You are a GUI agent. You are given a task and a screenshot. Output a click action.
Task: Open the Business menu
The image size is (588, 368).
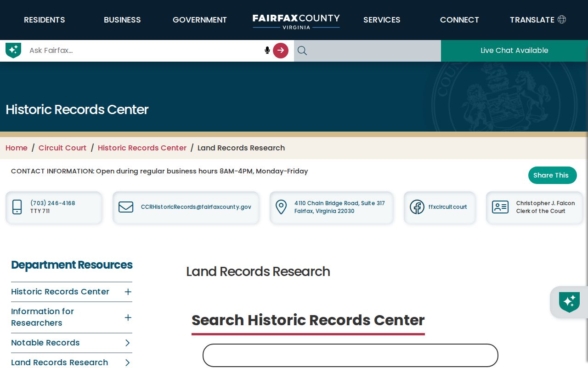point(122,20)
